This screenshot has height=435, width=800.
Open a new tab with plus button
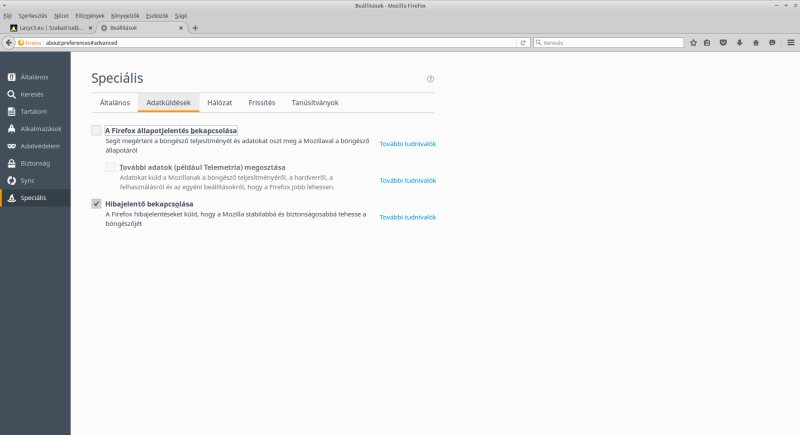195,28
